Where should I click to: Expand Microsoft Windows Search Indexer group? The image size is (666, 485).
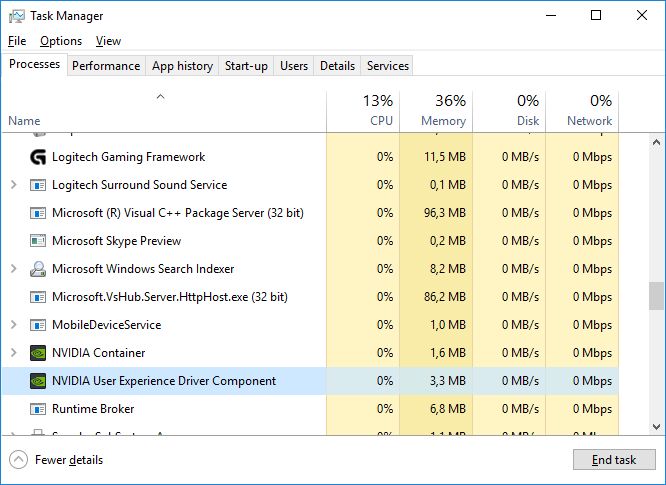point(14,269)
